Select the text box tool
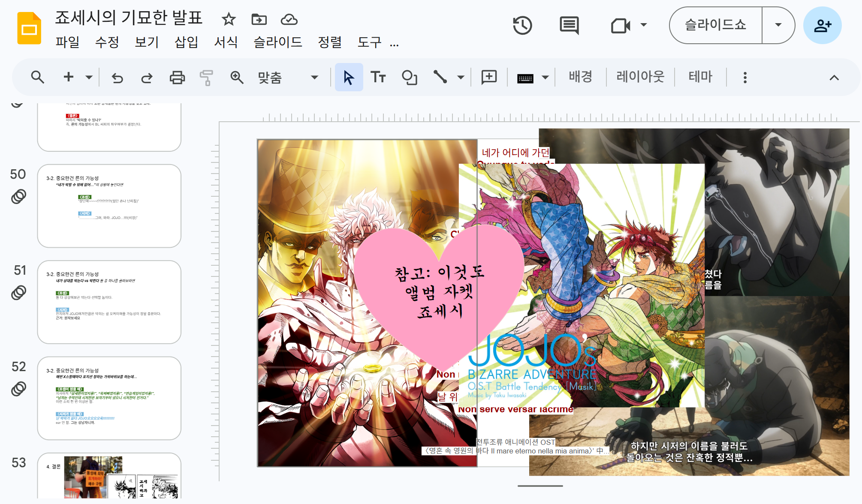This screenshot has height=504, width=862. point(378,77)
